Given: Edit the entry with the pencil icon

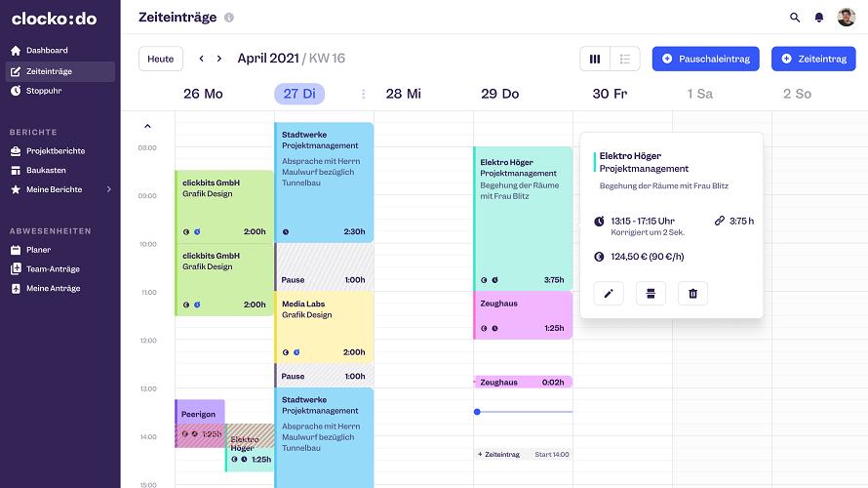Looking at the screenshot, I should point(609,294).
